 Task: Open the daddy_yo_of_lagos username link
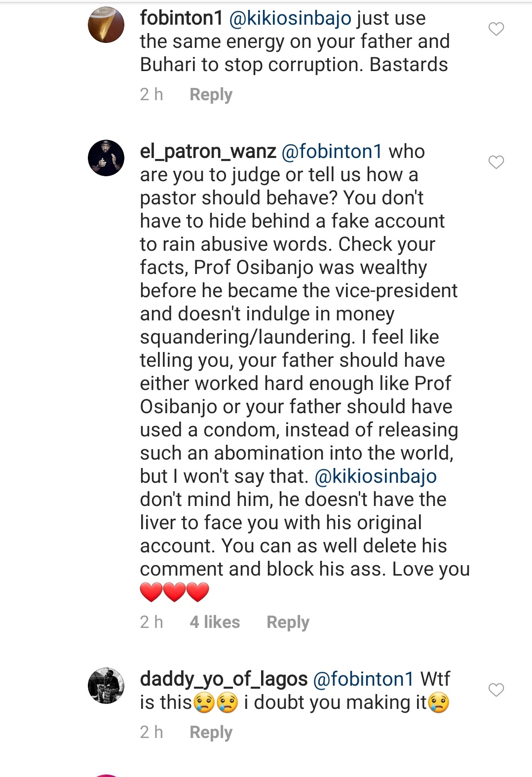click(224, 679)
